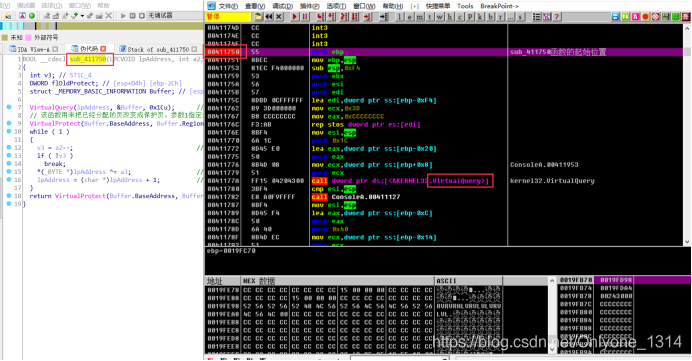Click the Trace into icon
This screenshot has height=361, width=692.
[344, 17]
